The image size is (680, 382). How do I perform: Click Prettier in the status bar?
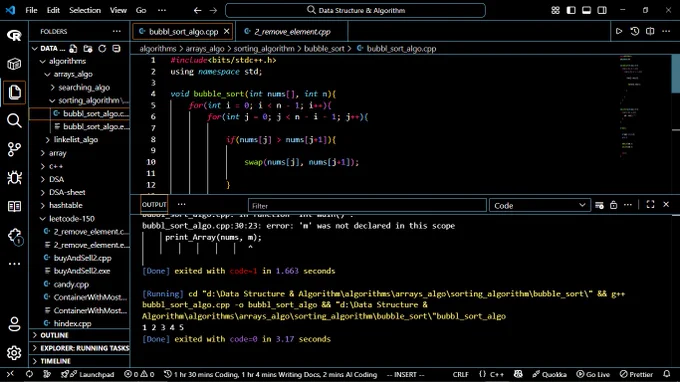click(x=636, y=374)
